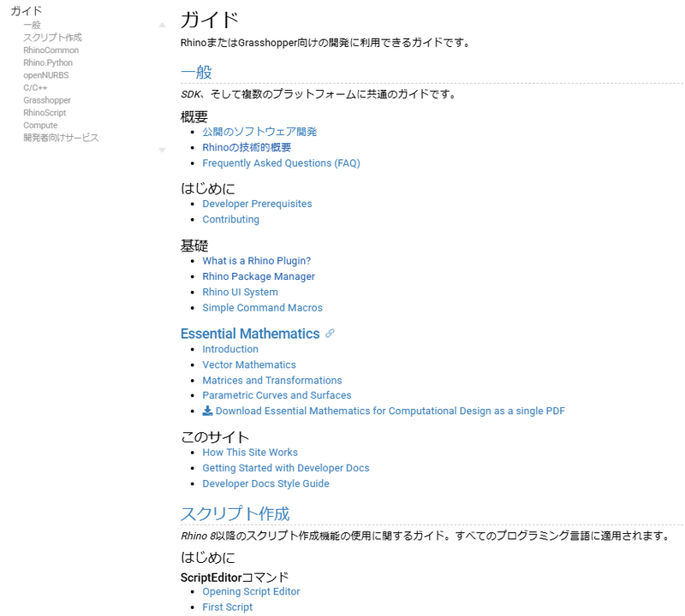
Task: Click the はじめに subheading above Developer Prerequisites
Action: click(x=208, y=188)
